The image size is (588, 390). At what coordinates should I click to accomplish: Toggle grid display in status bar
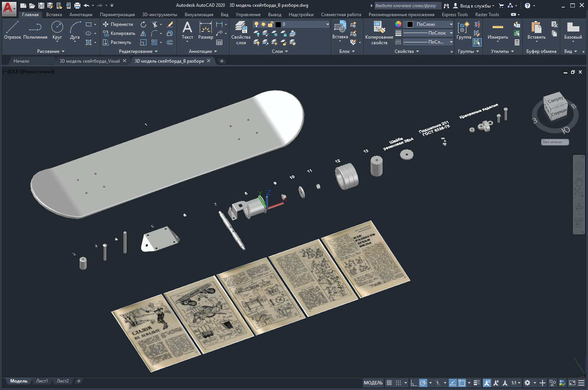coord(389,383)
